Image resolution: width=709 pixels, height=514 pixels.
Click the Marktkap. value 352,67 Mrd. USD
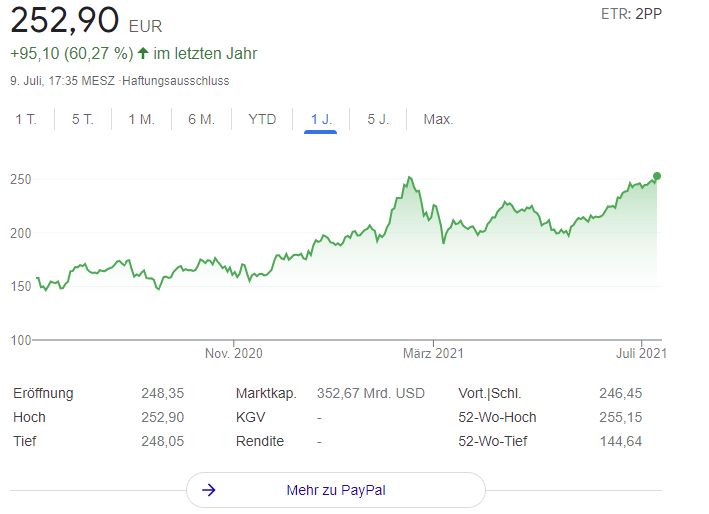pos(371,393)
